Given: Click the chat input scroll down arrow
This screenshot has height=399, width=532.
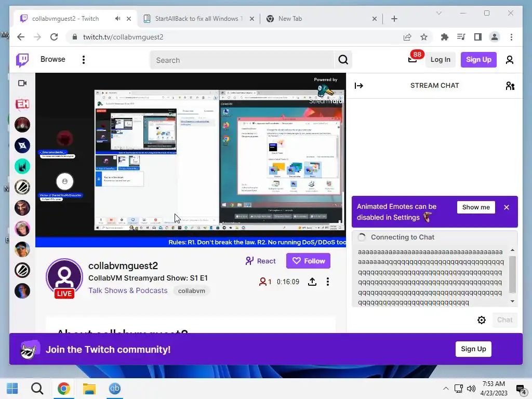Looking at the screenshot, I should pyautogui.click(x=512, y=301).
